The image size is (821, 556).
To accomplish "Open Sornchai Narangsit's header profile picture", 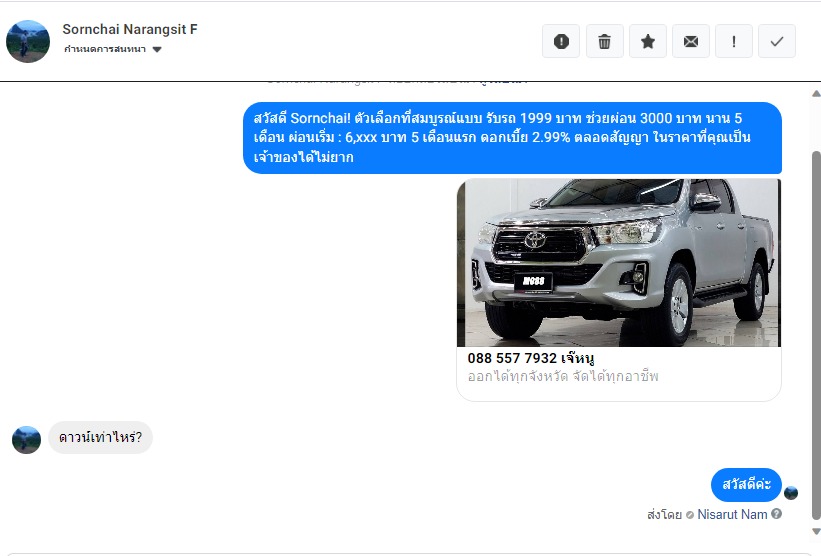I will 28,41.
